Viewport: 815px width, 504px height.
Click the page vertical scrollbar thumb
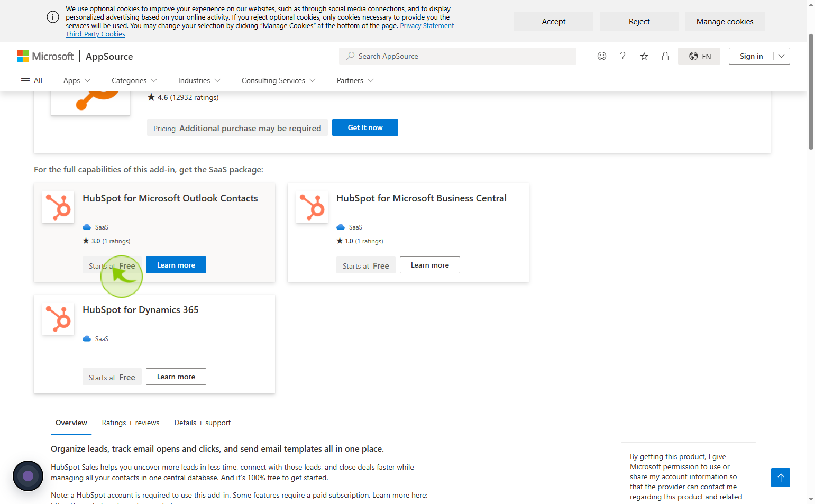click(811, 91)
